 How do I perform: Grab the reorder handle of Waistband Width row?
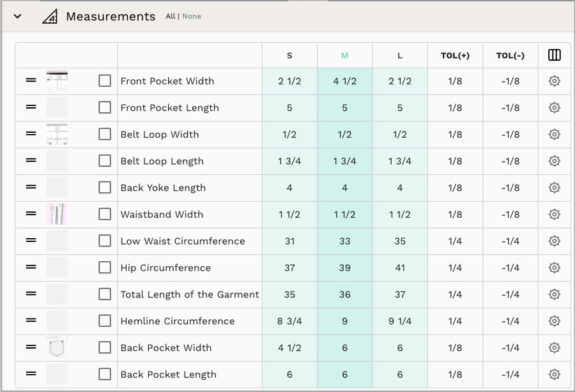point(31,213)
